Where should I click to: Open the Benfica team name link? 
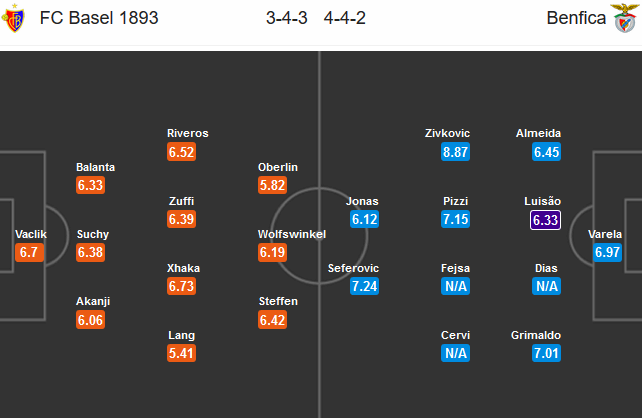(x=576, y=18)
